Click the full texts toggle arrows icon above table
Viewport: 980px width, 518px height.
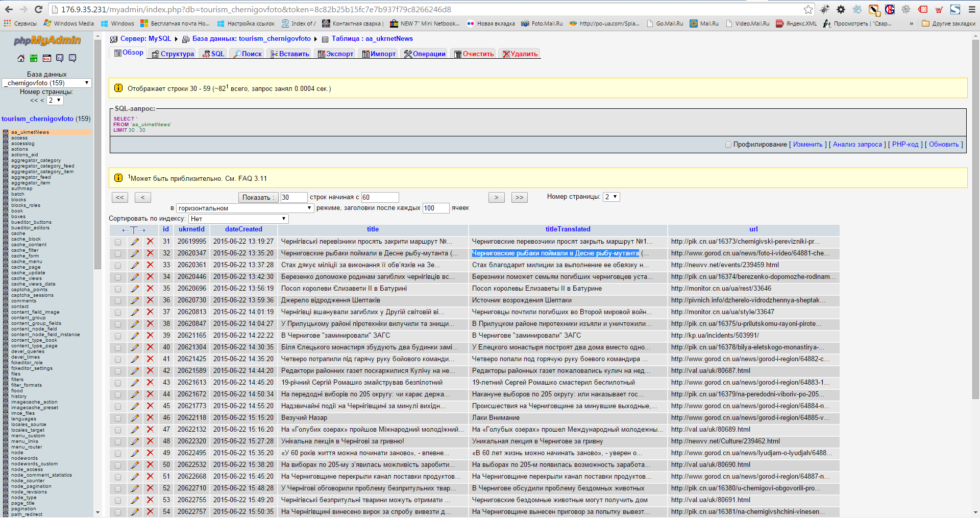pyautogui.click(x=133, y=230)
